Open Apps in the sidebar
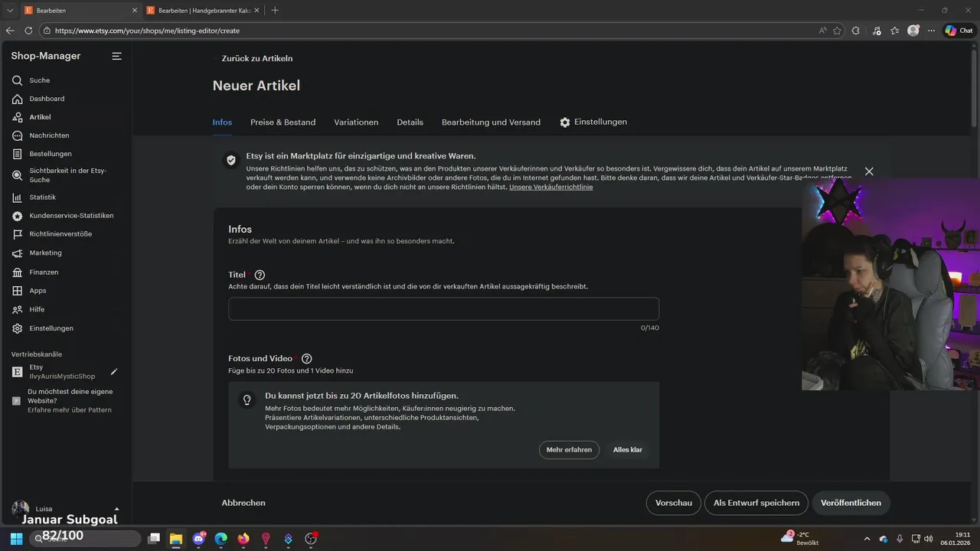Image resolution: width=980 pixels, height=551 pixels. [38, 291]
